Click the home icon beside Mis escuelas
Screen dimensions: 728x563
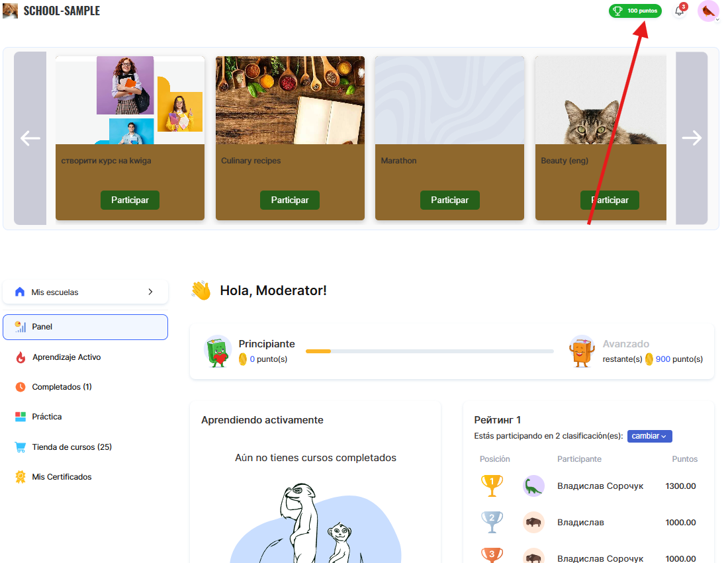tap(19, 292)
